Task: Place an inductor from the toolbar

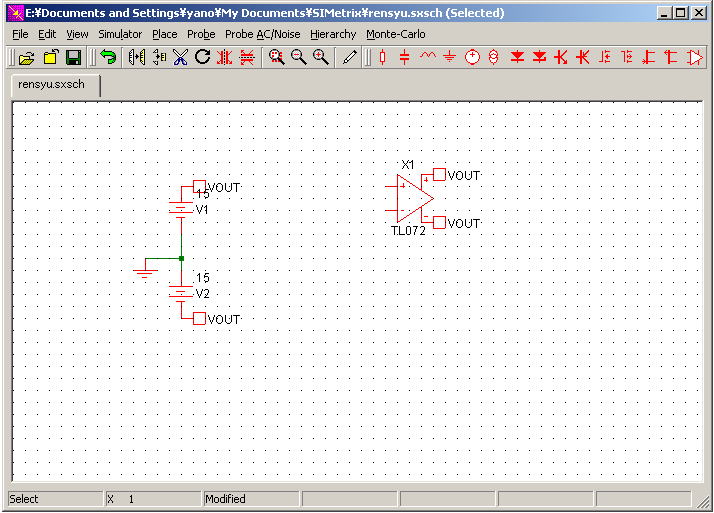Action: point(428,57)
